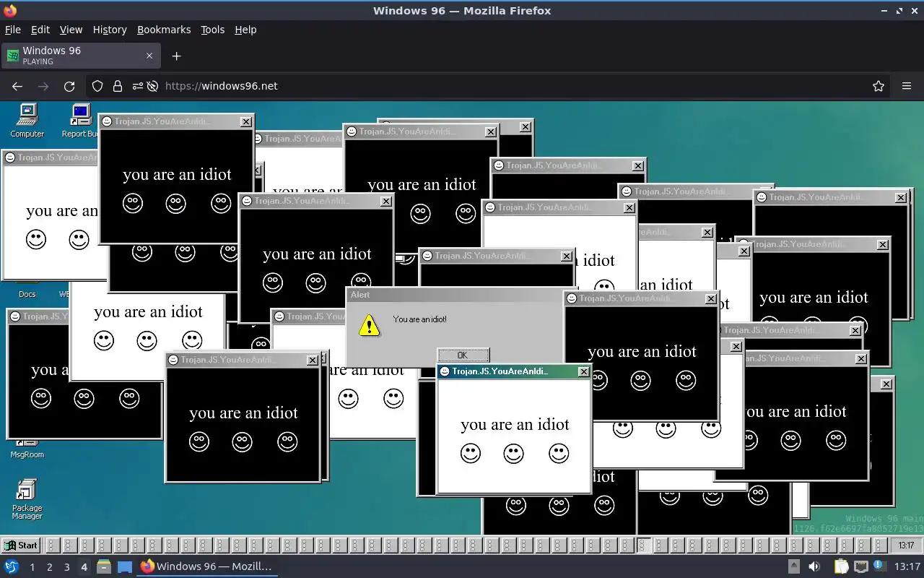The image size is (924, 578).
Task: Reload the windows96.net page
Action: (x=69, y=86)
